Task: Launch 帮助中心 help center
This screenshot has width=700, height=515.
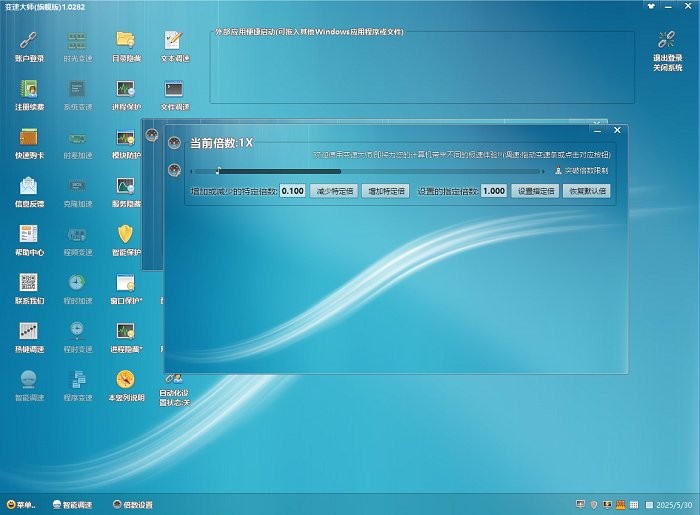Action: [x=29, y=235]
